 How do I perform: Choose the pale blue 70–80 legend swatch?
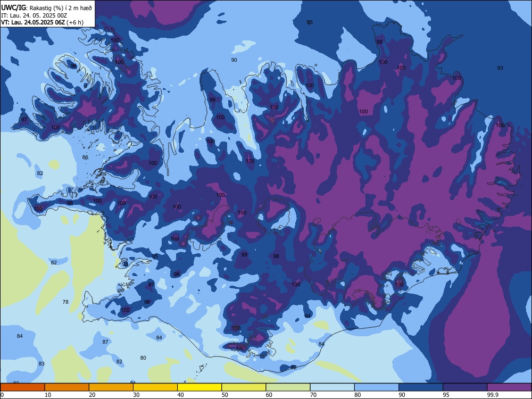(332, 387)
